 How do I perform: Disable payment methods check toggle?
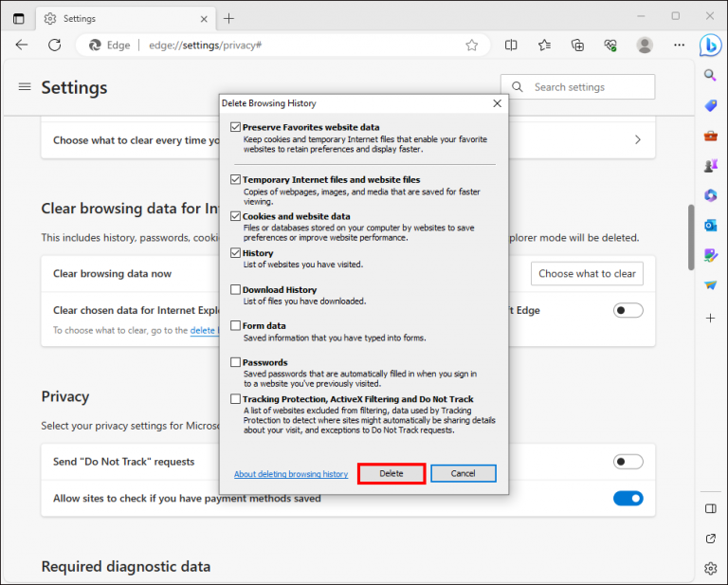pos(628,498)
